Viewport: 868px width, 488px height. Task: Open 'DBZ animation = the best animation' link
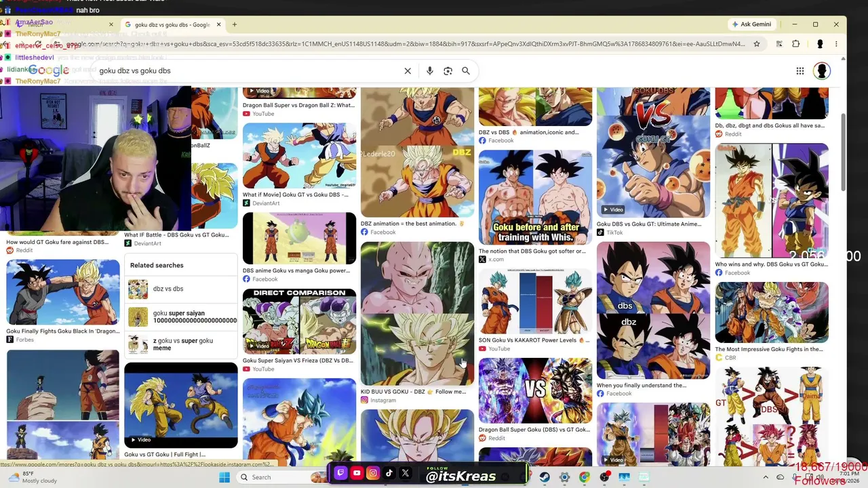coord(412,224)
